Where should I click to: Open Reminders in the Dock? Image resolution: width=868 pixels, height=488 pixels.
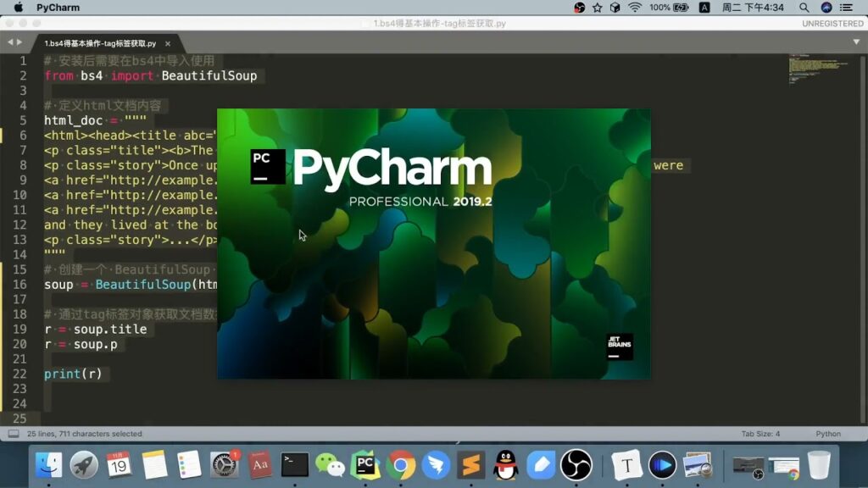pyautogui.click(x=189, y=465)
